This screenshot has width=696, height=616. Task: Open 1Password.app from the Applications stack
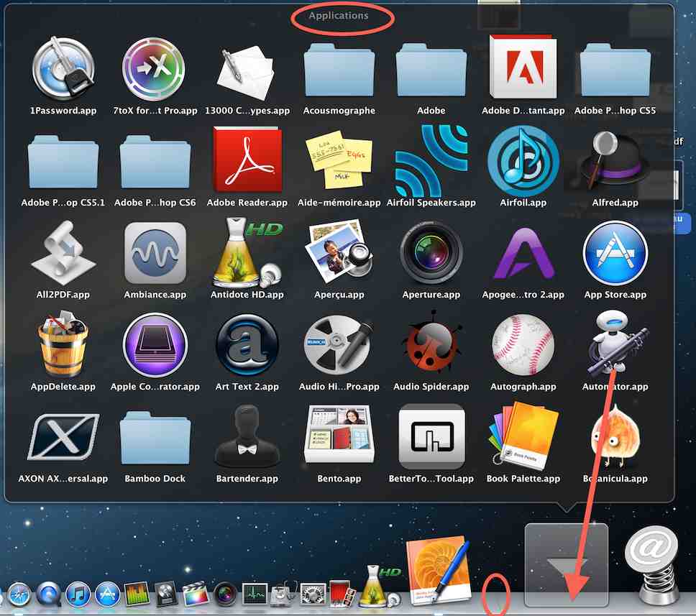coord(63,69)
